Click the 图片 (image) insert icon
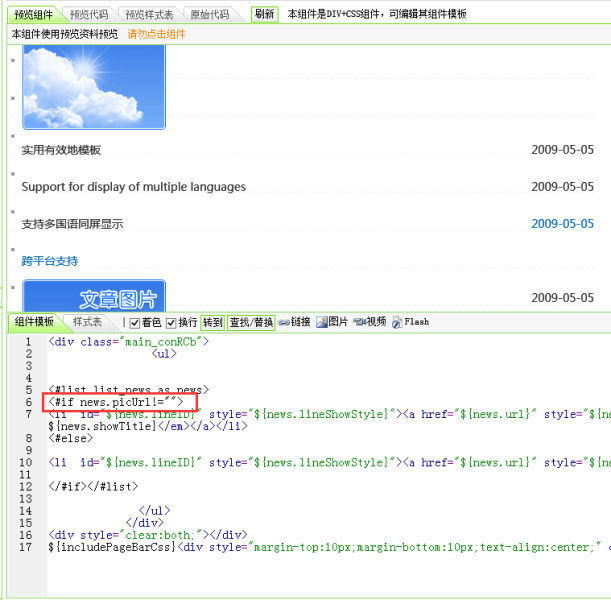Screen dimensions: 611x600 tap(332, 322)
